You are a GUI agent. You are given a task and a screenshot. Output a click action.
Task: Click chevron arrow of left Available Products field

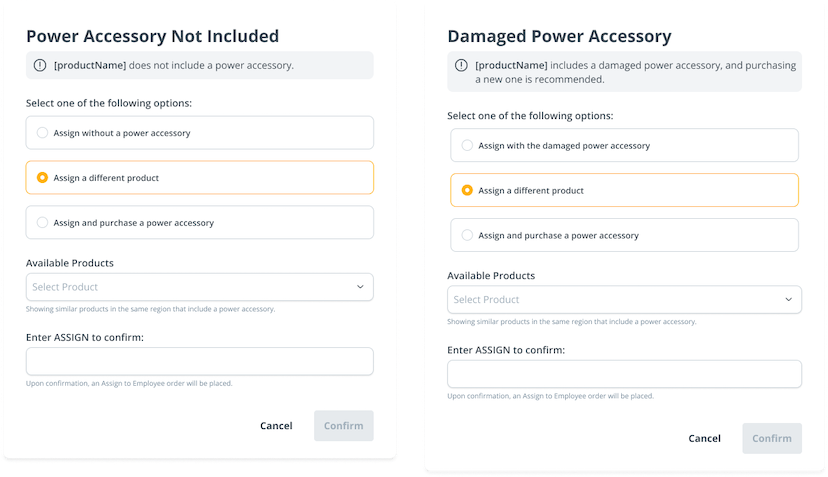360,287
